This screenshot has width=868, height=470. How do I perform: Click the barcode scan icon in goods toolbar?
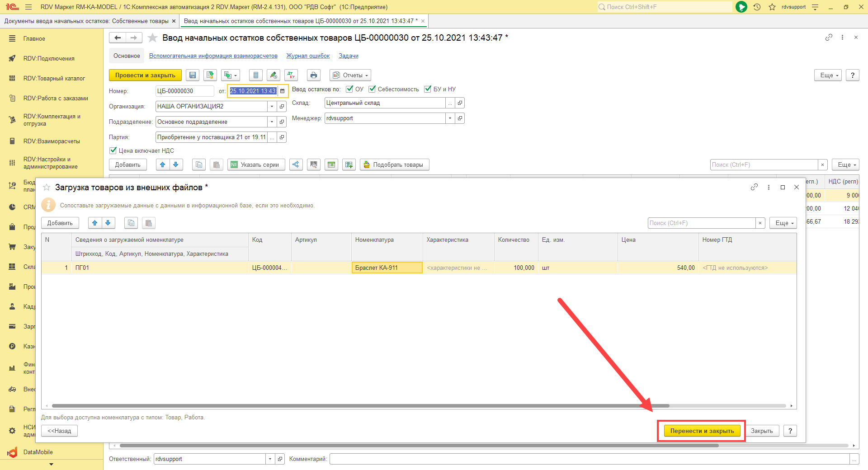(313, 165)
